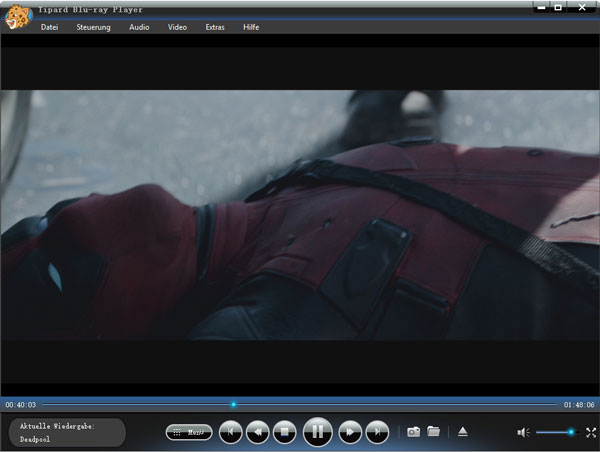Click the Tipard leopard logo icon

click(18, 16)
